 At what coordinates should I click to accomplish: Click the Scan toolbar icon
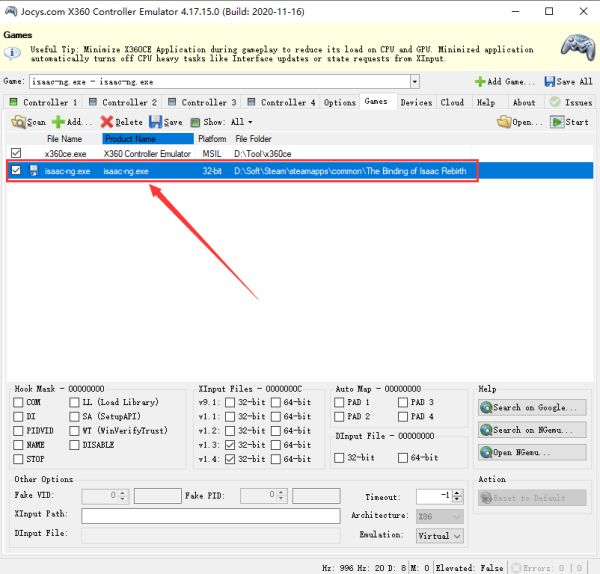(x=19, y=122)
